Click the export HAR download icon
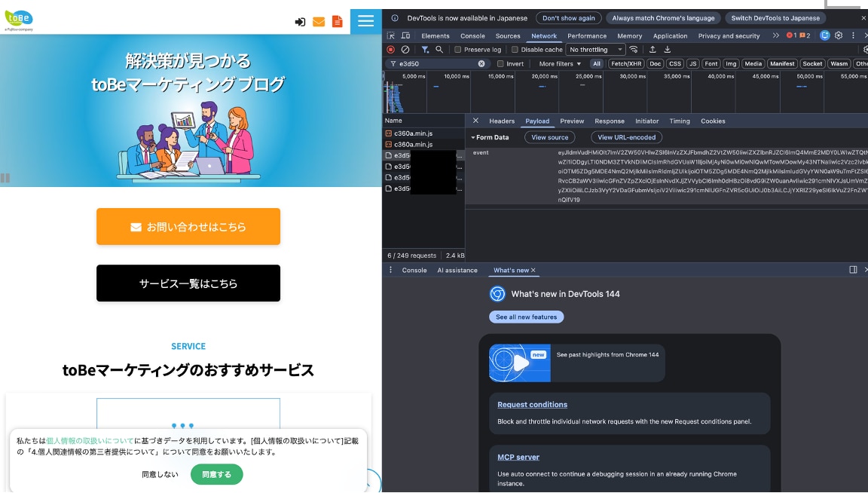The image size is (868, 493). [x=667, y=50]
